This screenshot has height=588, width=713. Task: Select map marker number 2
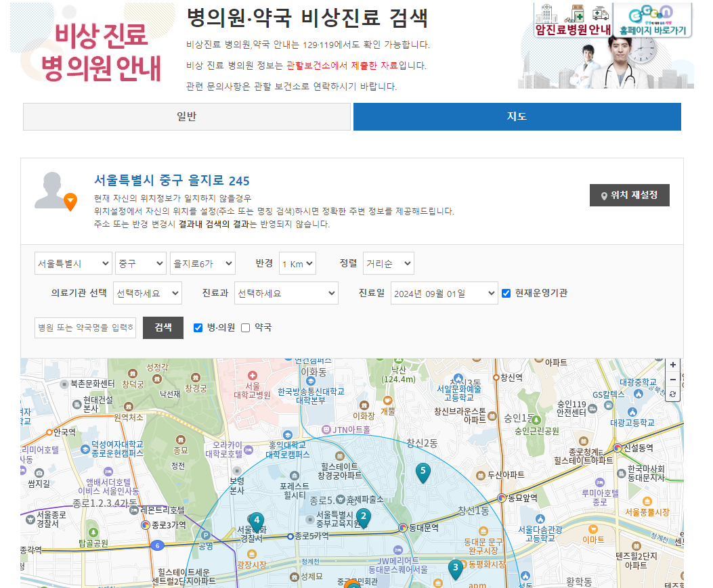point(364,518)
